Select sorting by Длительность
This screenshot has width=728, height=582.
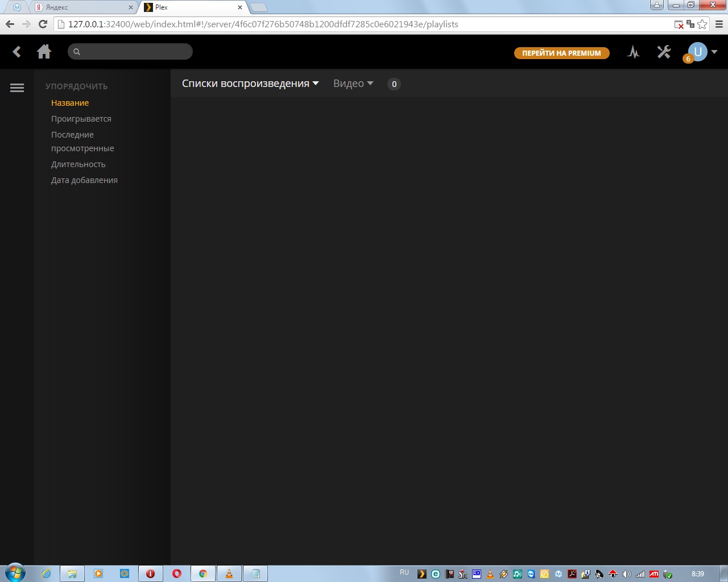point(78,164)
